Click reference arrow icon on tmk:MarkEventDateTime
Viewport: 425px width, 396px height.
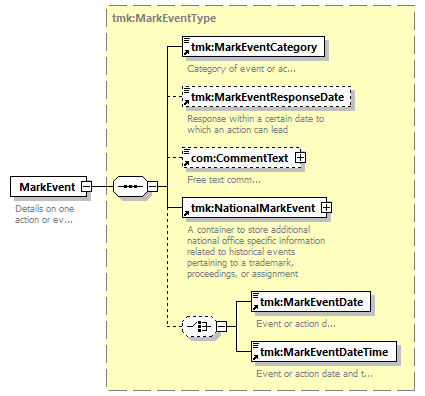(x=255, y=357)
